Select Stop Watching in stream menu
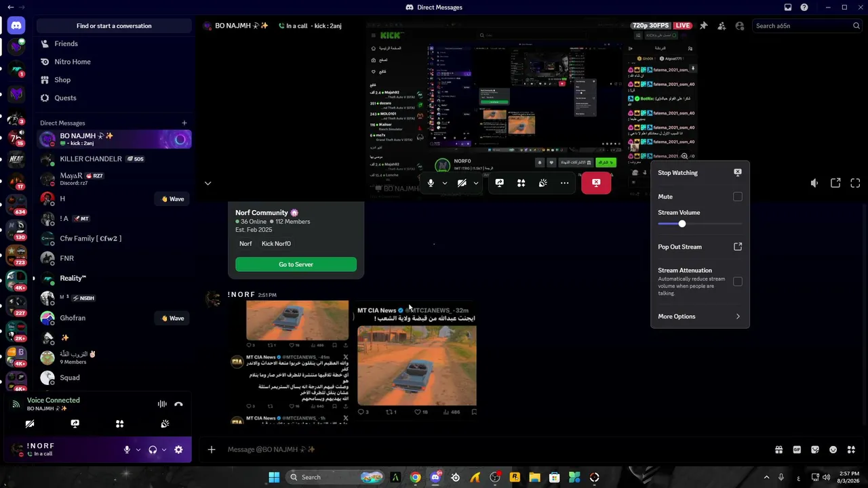The height and width of the screenshot is (488, 868). (x=700, y=173)
